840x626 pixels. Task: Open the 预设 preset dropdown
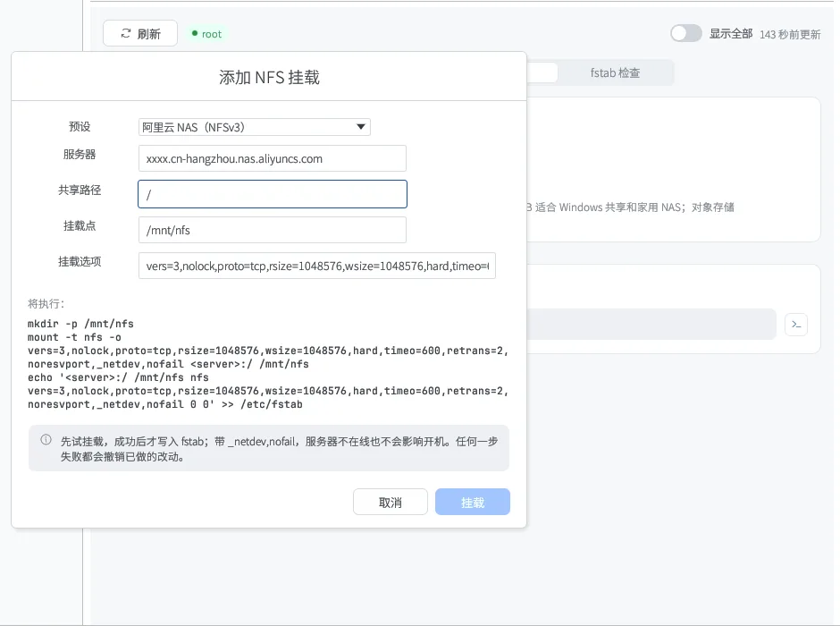(255, 127)
